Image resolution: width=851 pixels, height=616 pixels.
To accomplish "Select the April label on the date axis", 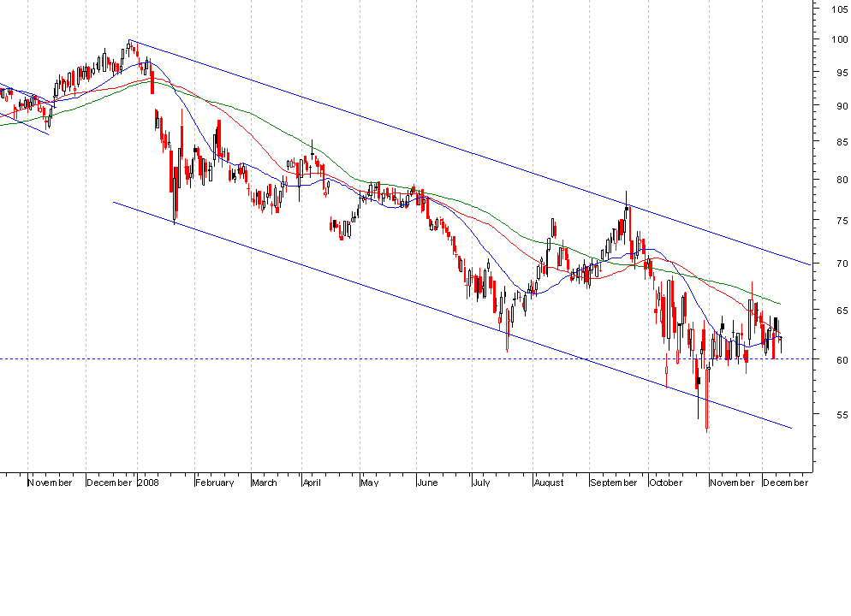I will [x=312, y=483].
